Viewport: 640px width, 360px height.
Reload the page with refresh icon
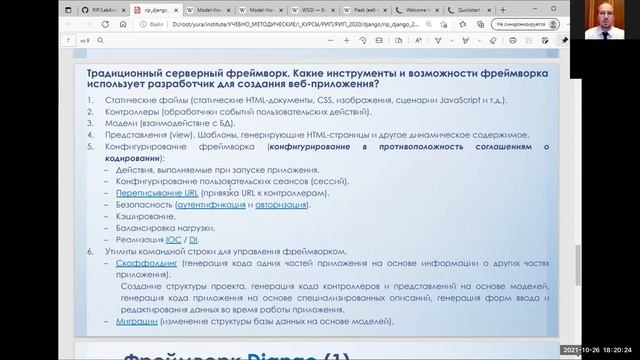105,24
